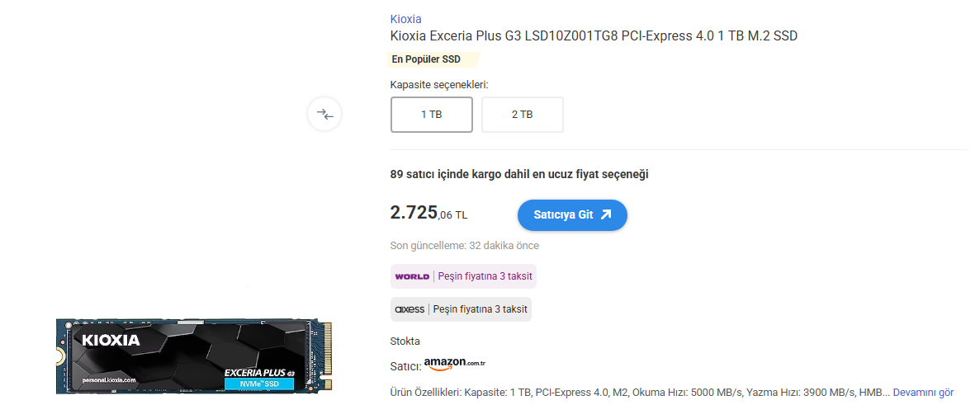Open the Exceria Plus G3 product image
Image resolution: width=980 pixels, height=405 pixels.
click(194, 356)
